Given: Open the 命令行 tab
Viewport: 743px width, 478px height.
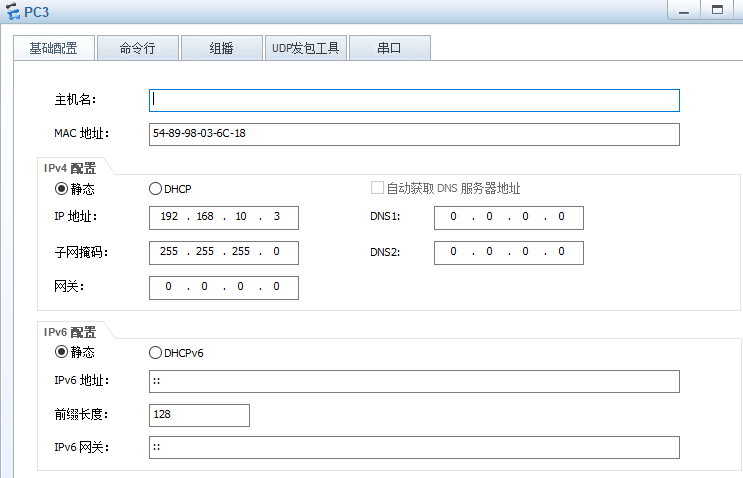Looking at the screenshot, I should (x=137, y=48).
